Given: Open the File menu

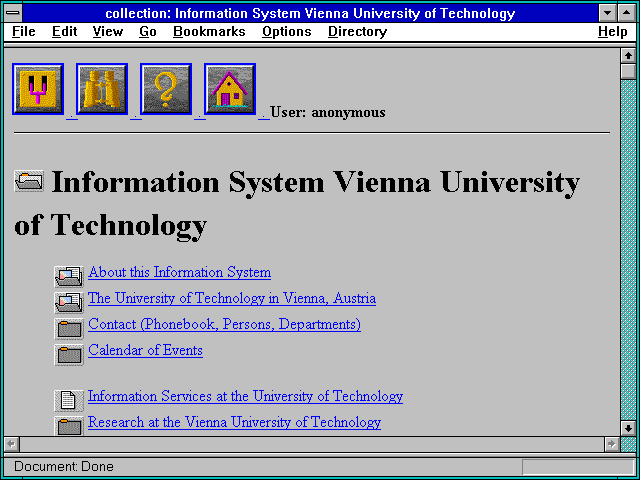Looking at the screenshot, I should click(24, 31).
